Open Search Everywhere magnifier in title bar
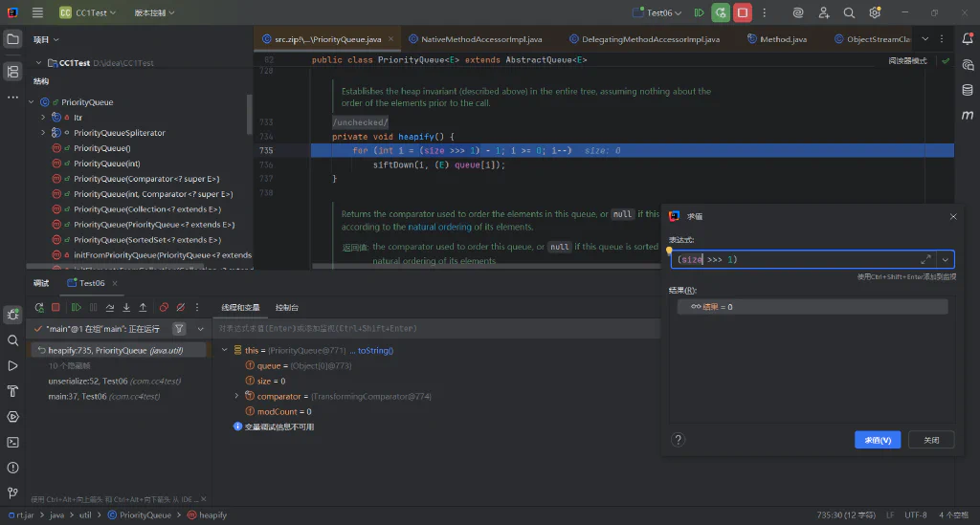Viewport: 980px width, 525px height. (x=849, y=12)
